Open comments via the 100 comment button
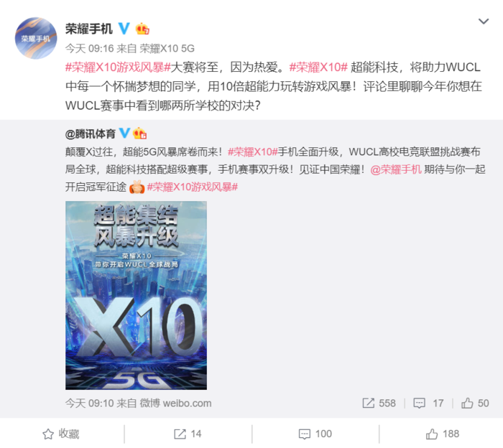This screenshot has height=448, width=503. pyautogui.click(x=315, y=434)
